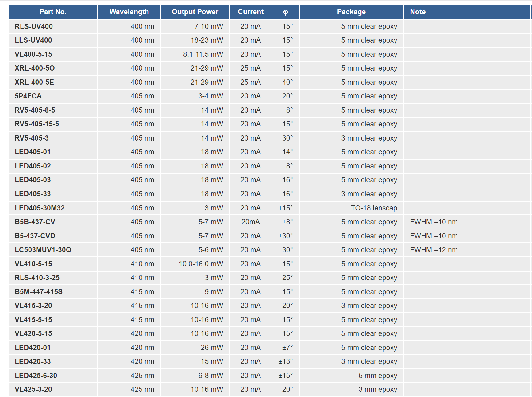This screenshot has height=397, width=532.
Task: Select part number VL420-5-15
Action: coord(33,333)
